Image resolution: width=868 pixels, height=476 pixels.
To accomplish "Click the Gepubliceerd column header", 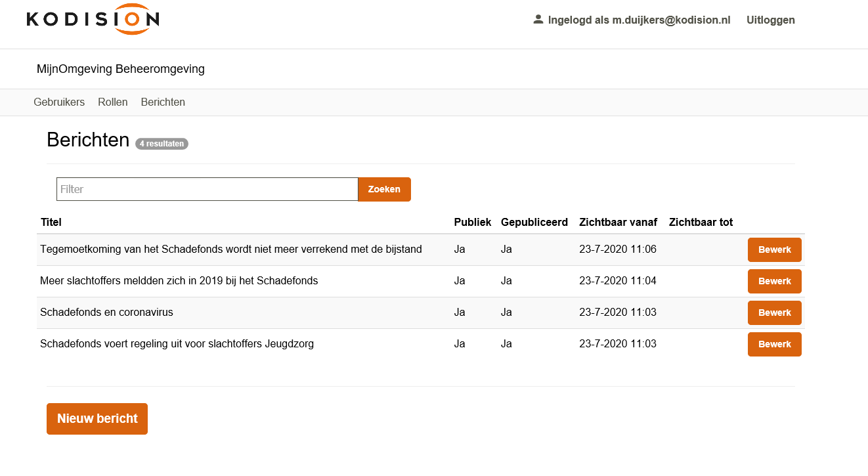I will pos(534,223).
